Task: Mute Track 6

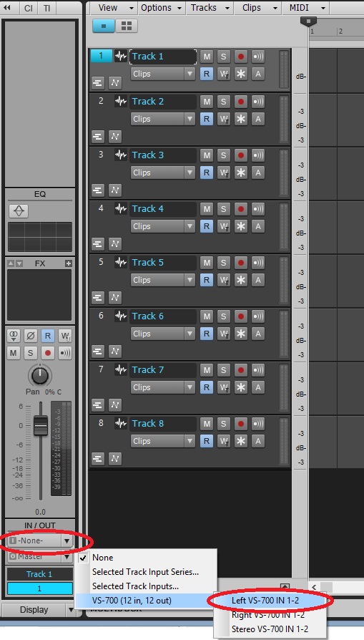Action: (207, 316)
